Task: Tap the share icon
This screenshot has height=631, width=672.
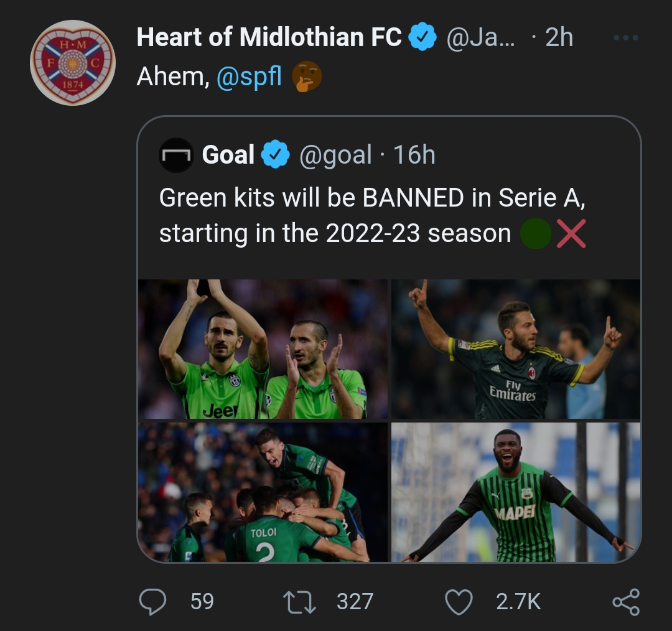Action: [626, 602]
